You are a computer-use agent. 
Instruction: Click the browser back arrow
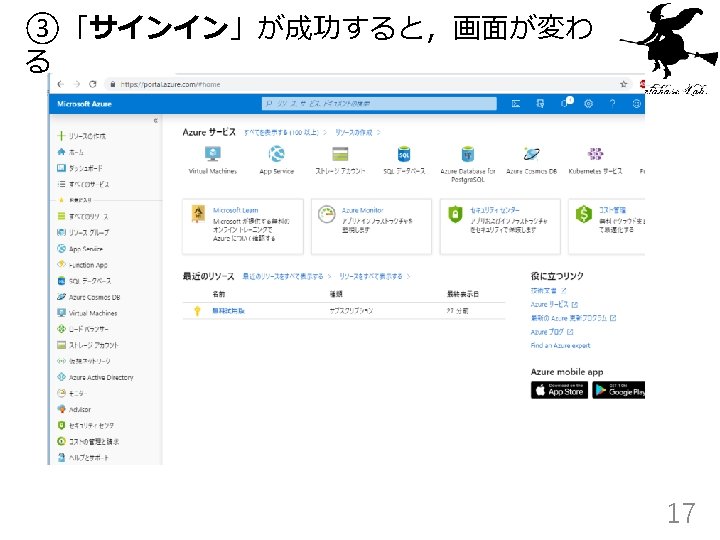[x=61, y=84]
